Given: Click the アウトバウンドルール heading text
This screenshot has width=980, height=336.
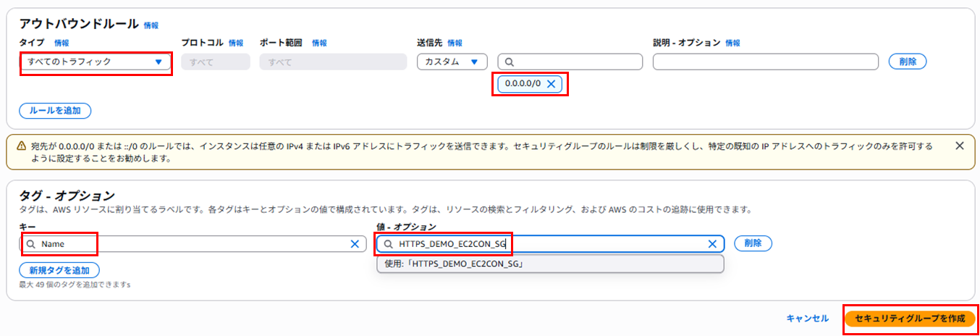Looking at the screenshot, I should (x=79, y=24).
